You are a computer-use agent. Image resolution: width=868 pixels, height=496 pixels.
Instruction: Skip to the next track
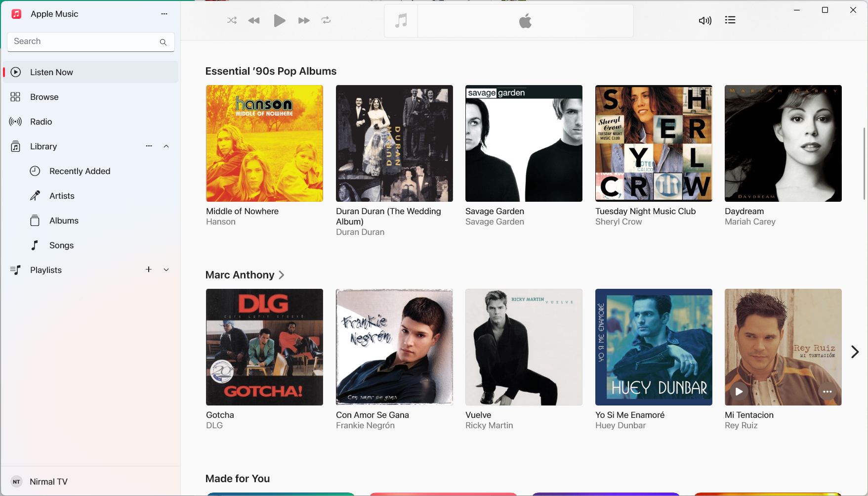coord(304,20)
